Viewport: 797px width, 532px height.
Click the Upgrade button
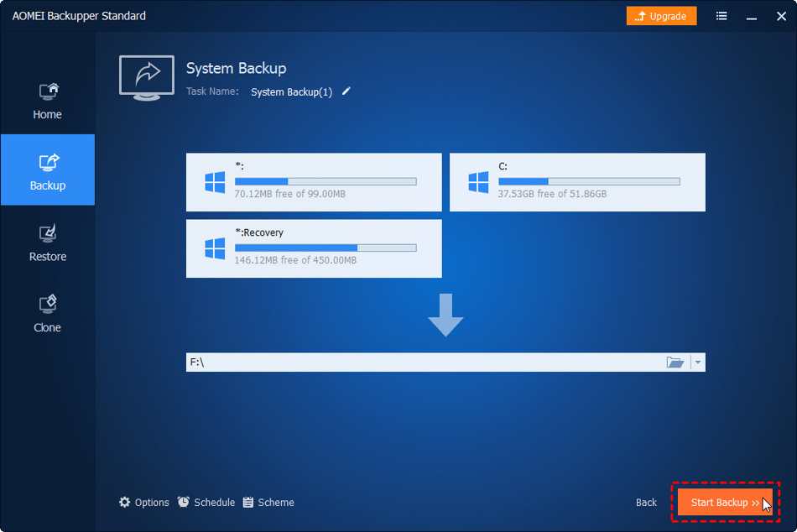pyautogui.click(x=661, y=15)
